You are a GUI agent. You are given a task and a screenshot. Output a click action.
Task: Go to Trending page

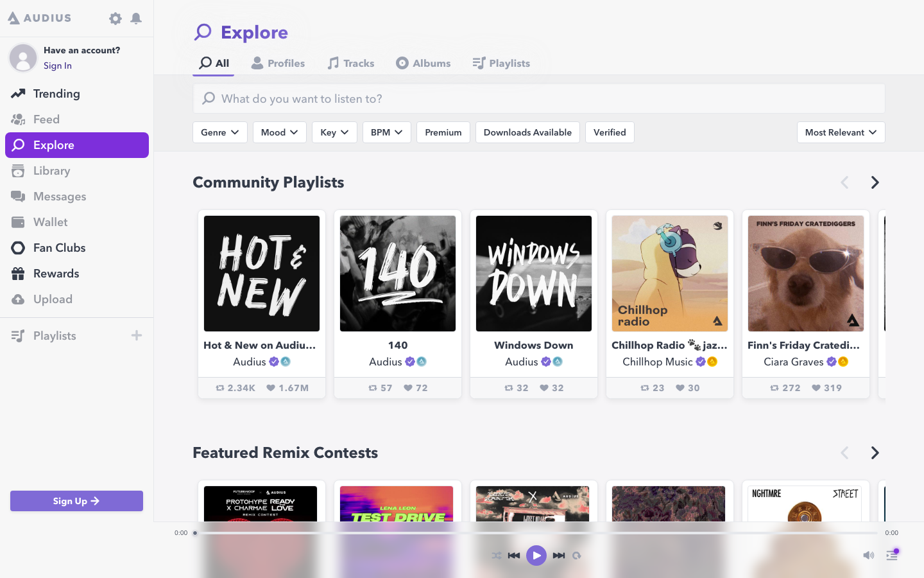coord(77,94)
